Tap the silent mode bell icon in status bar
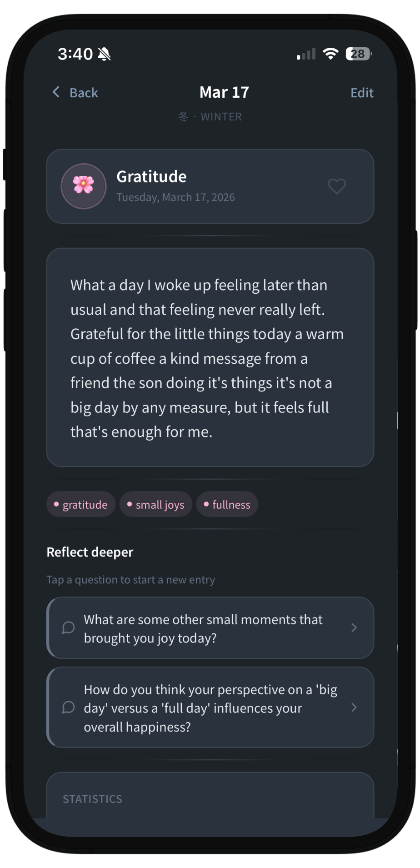The height and width of the screenshot is (868, 420). click(x=105, y=54)
